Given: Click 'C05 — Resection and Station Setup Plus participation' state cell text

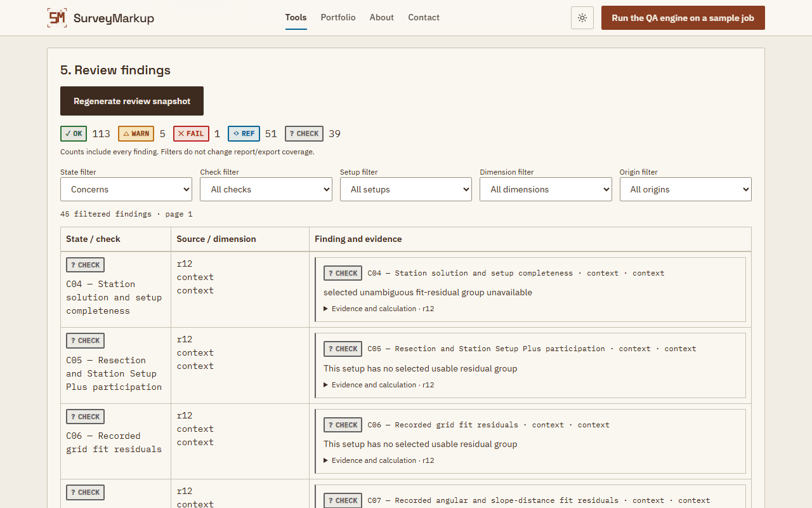Looking at the screenshot, I should [x=114, y=373].
